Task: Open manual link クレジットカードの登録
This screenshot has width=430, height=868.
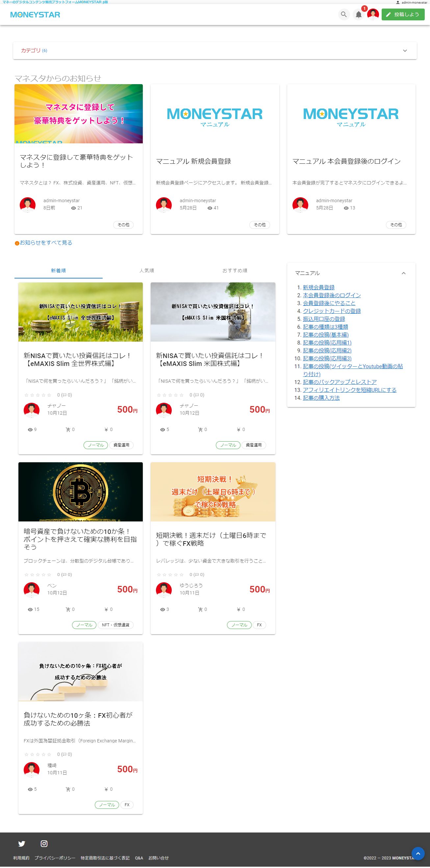Action: click(x=332, y=311)
